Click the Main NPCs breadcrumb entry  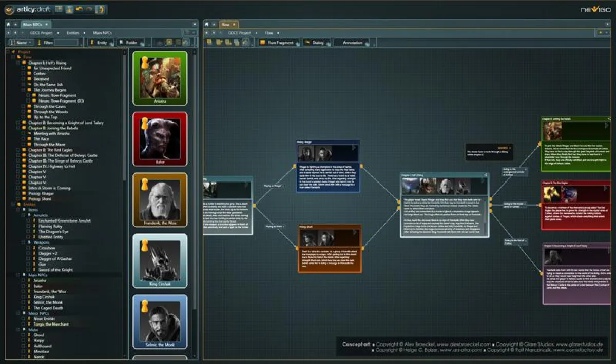(103, 32)
